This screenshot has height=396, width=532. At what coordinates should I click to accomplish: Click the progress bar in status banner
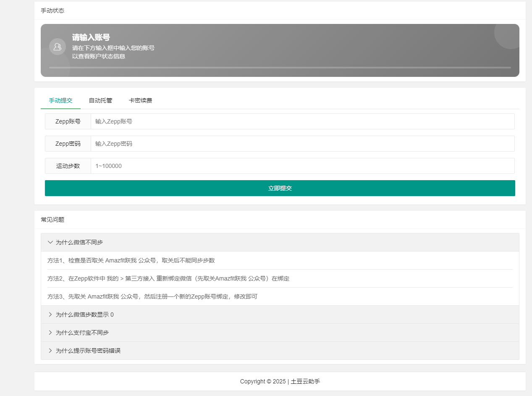point(280,67)
